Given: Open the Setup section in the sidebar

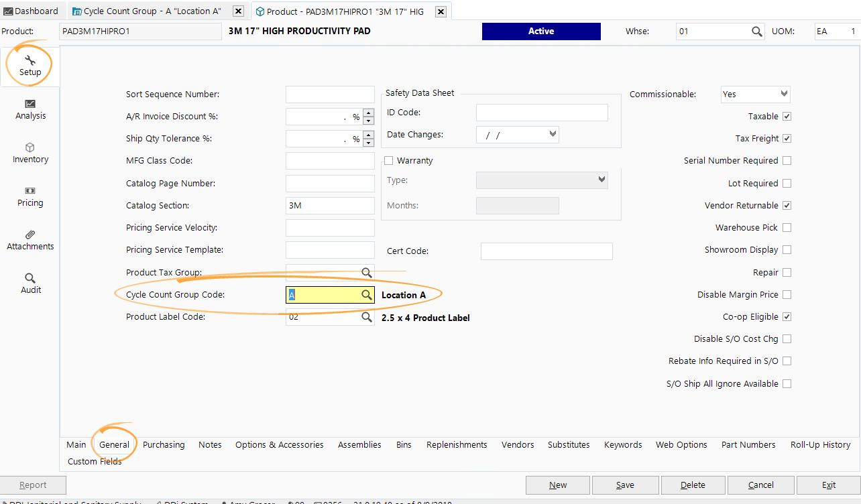Looking at the screenshot, I should point(30,65).
